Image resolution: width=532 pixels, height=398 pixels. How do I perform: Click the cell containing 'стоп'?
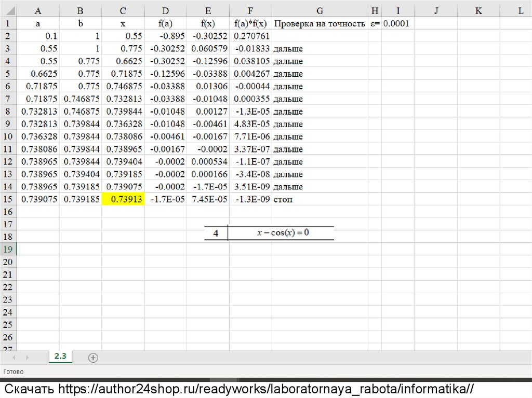pyautogui.click(x=320, y=199)
